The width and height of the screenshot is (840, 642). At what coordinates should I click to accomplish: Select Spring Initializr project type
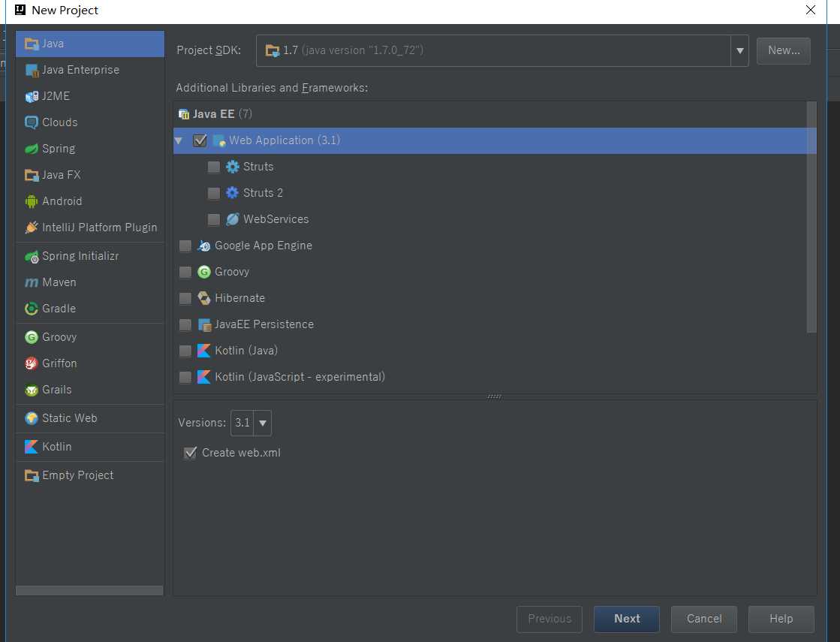(90, 256)
